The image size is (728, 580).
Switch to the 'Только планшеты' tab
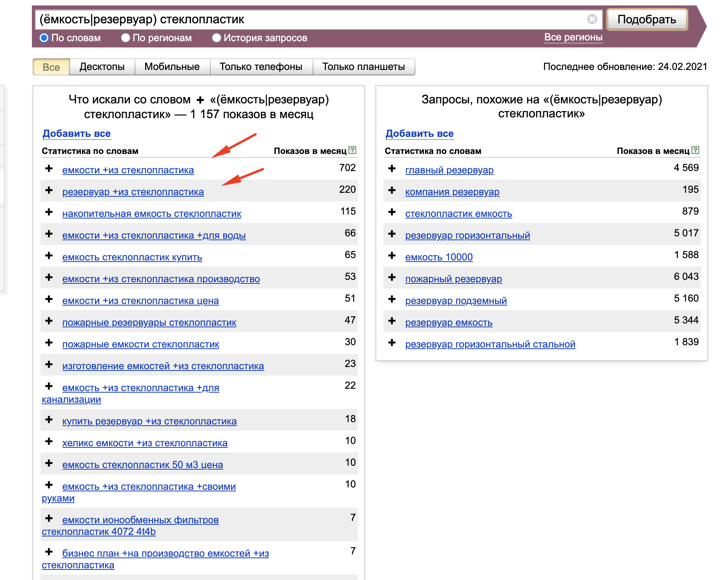364,67
